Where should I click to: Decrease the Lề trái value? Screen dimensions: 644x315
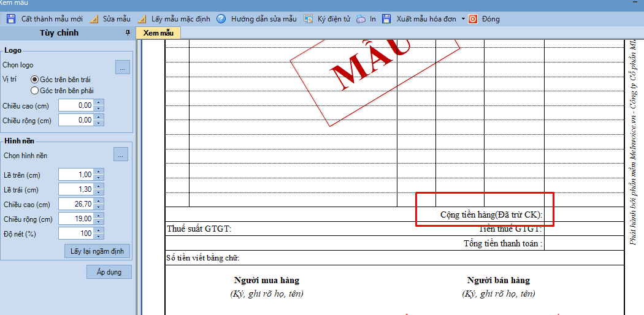pos(99,192)
